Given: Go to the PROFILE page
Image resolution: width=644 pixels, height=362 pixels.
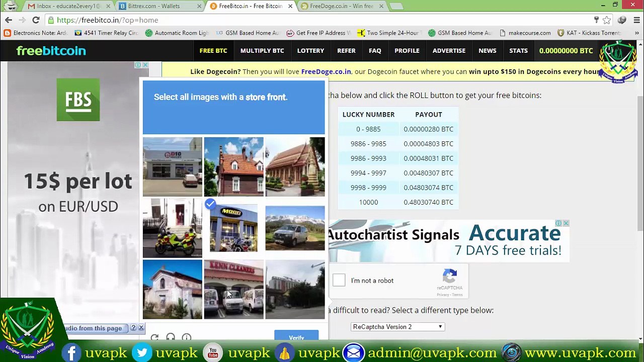Looking at the screenshot, I should [x=407, y=51].
